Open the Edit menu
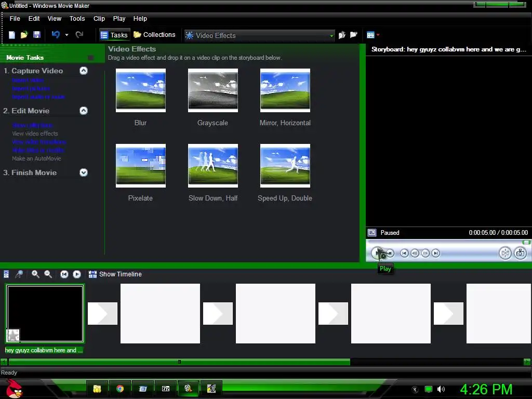532x399 pixels. click(34, 19)
